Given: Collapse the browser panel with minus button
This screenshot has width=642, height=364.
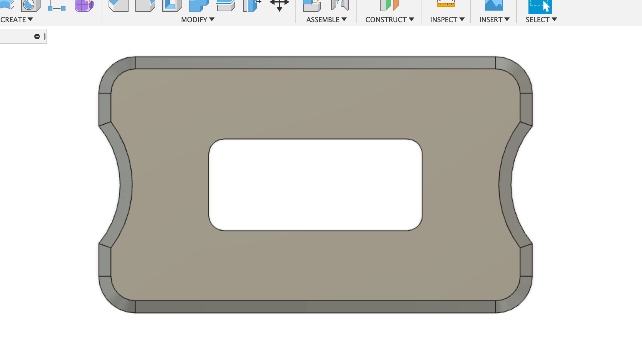Looking at the screenshot, I should pos(37,36).
